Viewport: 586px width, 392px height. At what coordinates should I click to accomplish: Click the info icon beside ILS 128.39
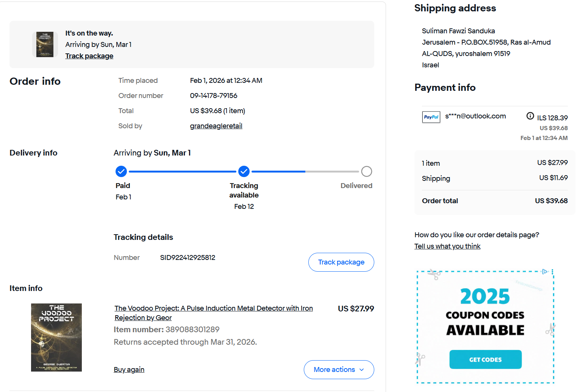click(x=530, y=116)
